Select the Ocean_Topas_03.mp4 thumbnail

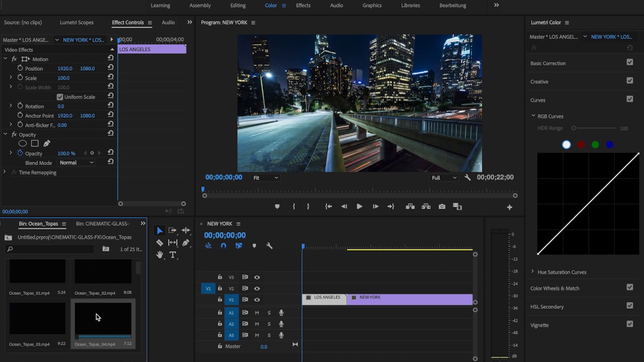(x=37, y=319)
